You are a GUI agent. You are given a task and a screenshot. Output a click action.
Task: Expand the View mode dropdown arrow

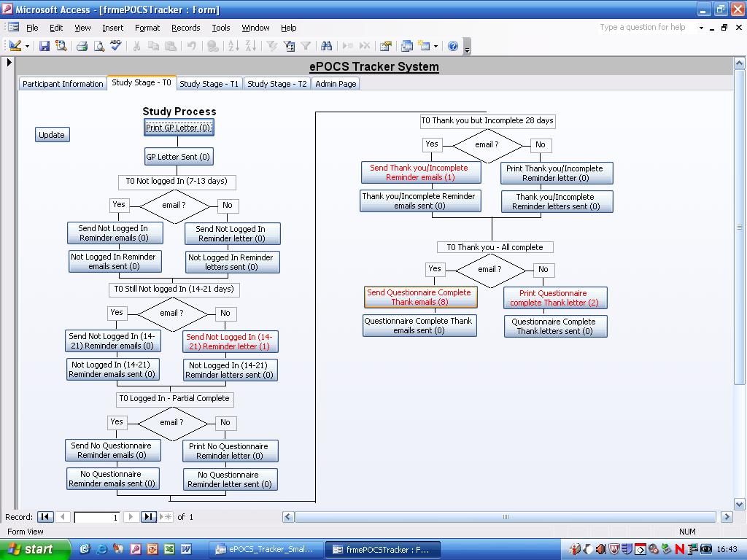[x=27, y=46]
